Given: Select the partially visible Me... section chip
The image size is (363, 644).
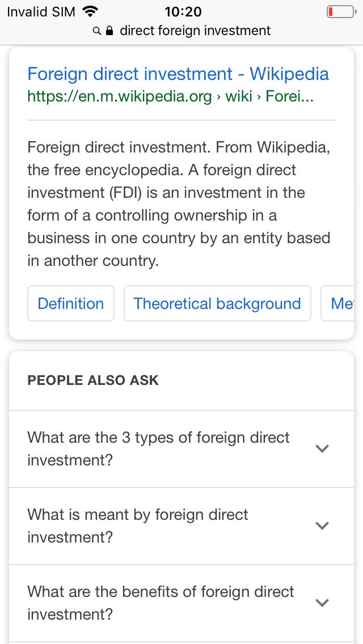Looking at the screenshot, I should (337, 303).
